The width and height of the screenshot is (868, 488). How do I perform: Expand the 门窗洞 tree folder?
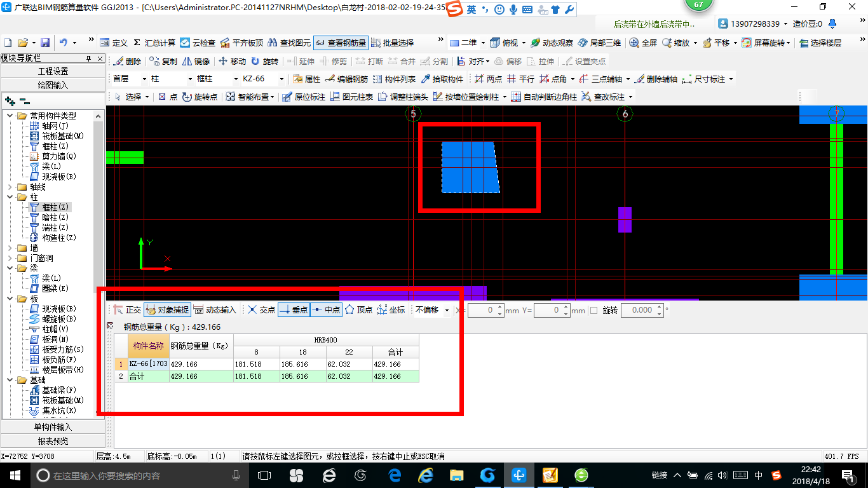(x=10, y=258)
